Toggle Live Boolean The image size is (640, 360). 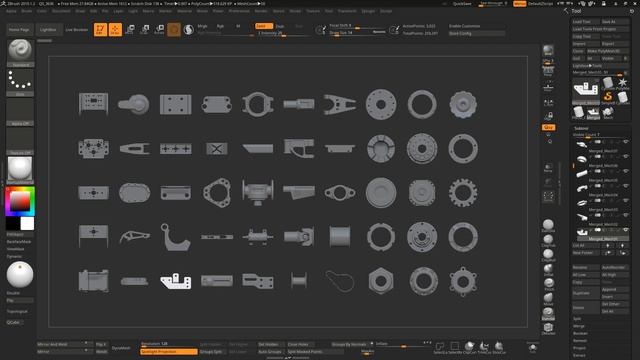pos(77,29)
